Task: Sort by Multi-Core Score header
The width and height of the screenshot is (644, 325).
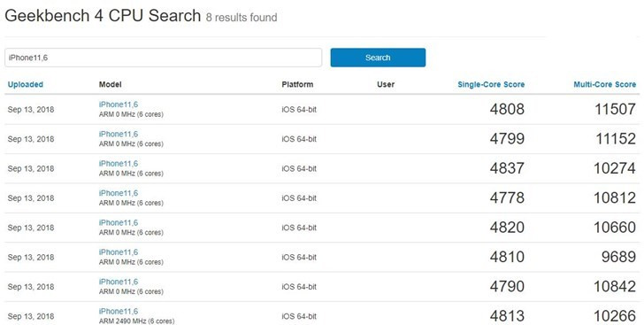Action: [604, 84]
